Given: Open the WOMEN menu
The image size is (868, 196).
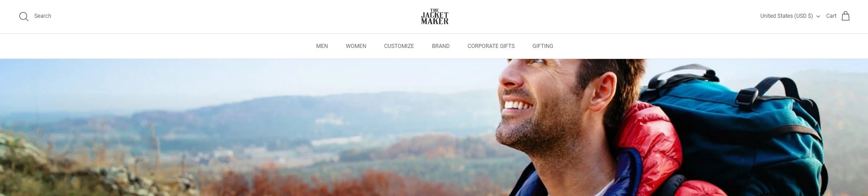Looking at the screenshot, I should [356, 46].
